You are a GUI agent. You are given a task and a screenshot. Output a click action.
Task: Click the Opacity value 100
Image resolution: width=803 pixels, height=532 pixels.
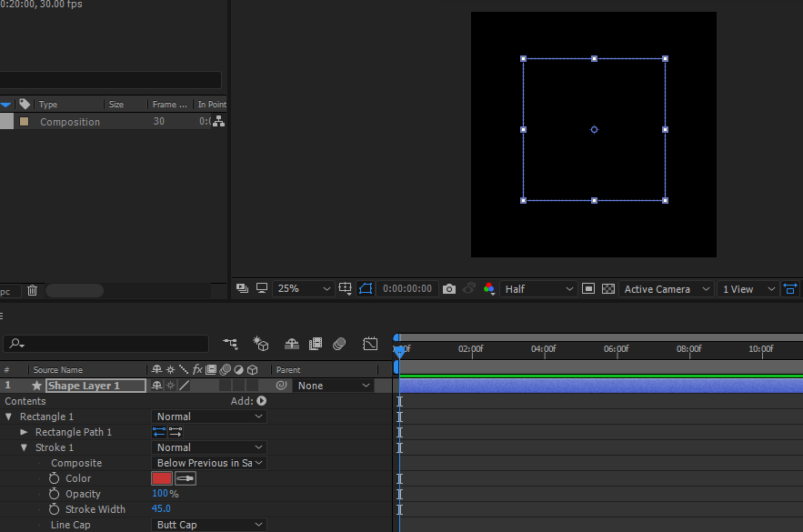[160, 493]
